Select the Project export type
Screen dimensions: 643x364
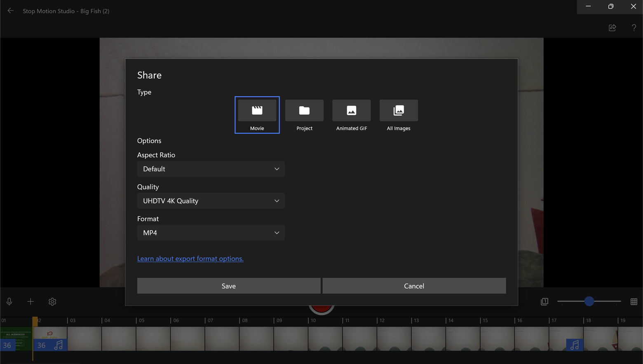(304, 115)
